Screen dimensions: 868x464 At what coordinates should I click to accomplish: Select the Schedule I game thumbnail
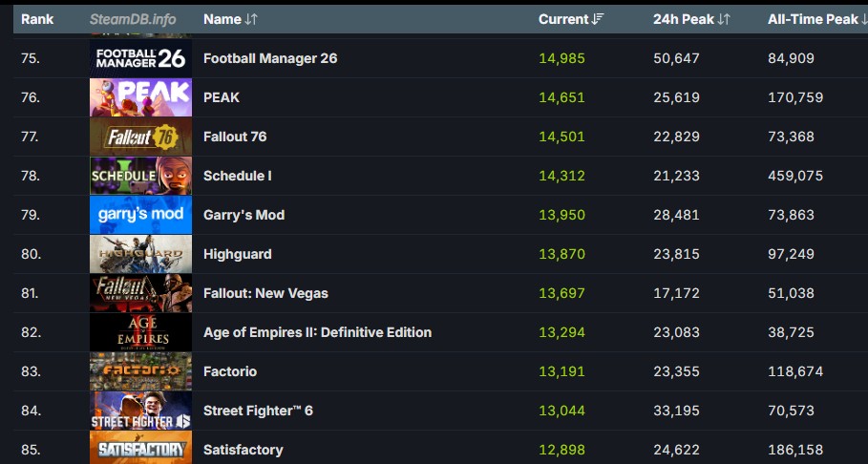140,176
